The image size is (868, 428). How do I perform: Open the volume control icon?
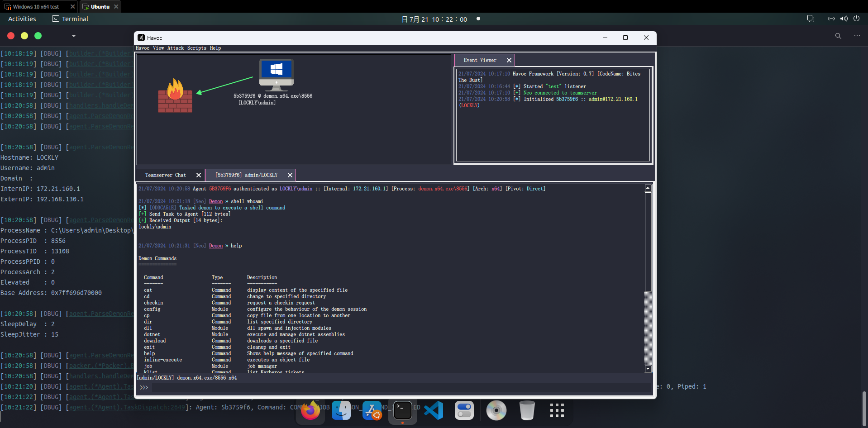pyautogui.click(x=844, y=19)
